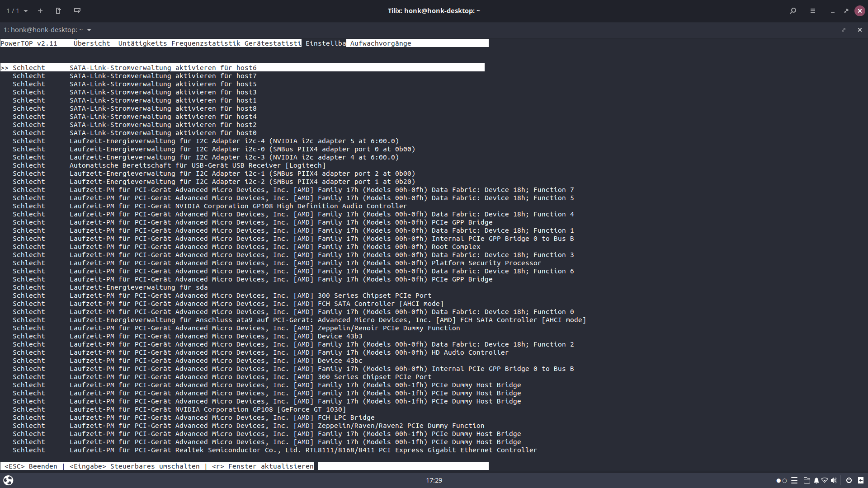Toggle SATA link power management for host7
The width and height of the screenshot is (868, 488).
tap(163, 76)
